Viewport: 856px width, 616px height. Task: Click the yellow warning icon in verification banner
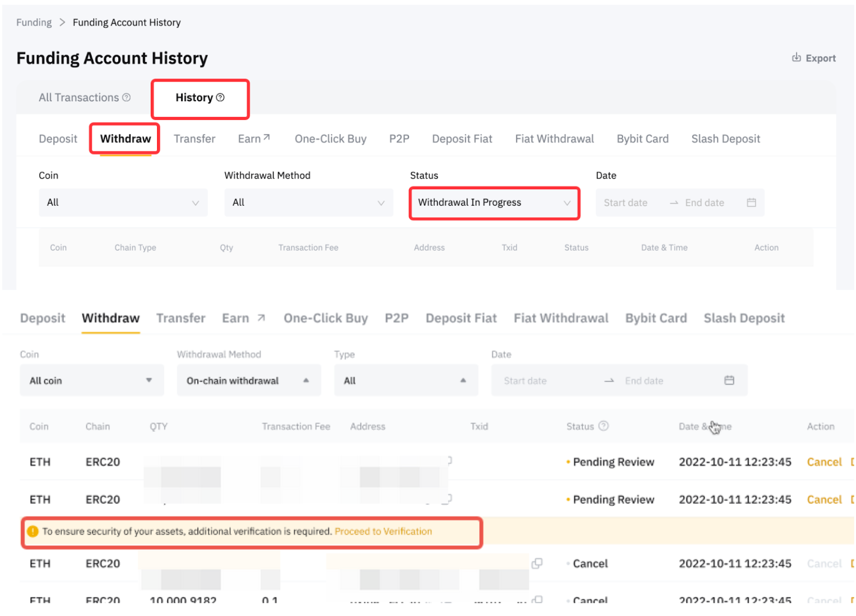(33, 531)
